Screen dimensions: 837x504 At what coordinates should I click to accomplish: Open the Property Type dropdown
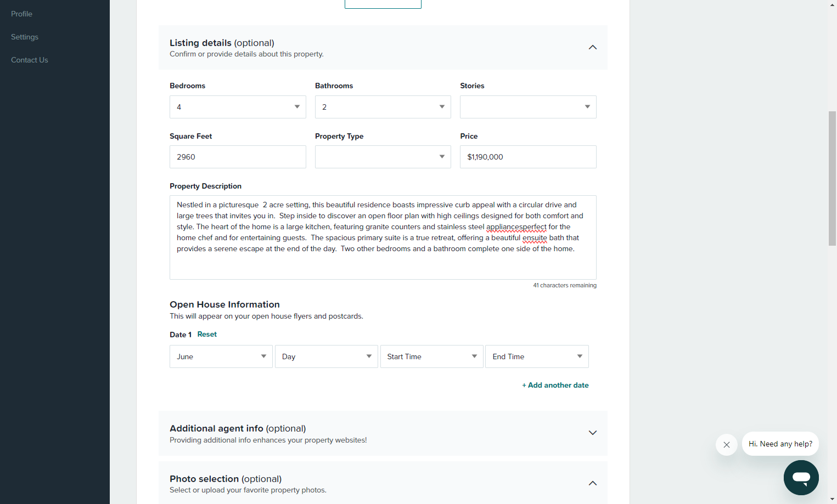point(383,157)
